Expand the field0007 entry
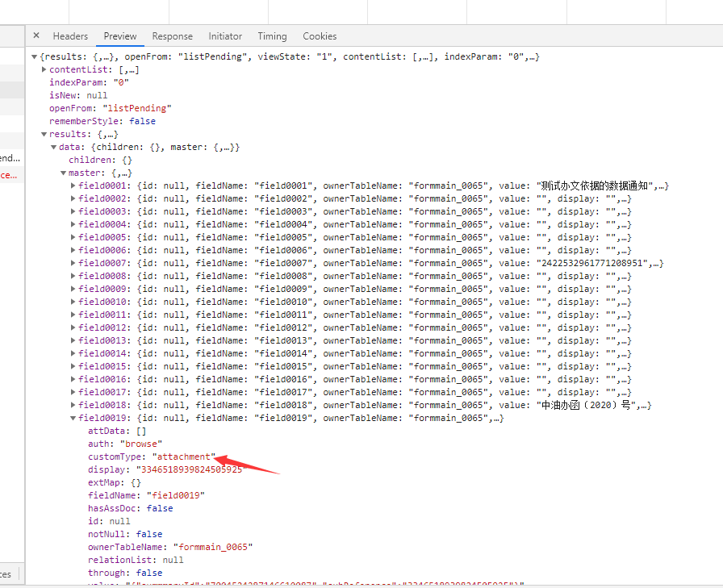 coord(73,264)
